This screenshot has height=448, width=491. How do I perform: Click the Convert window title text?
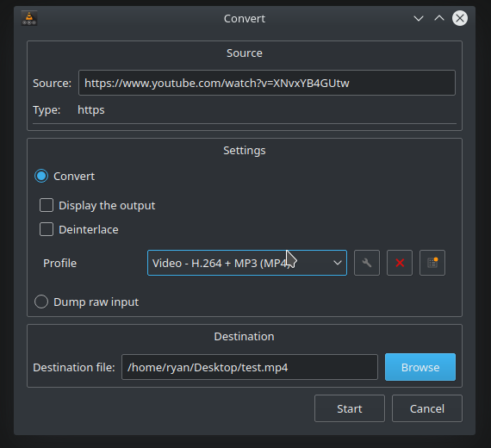tap(245, 18)
